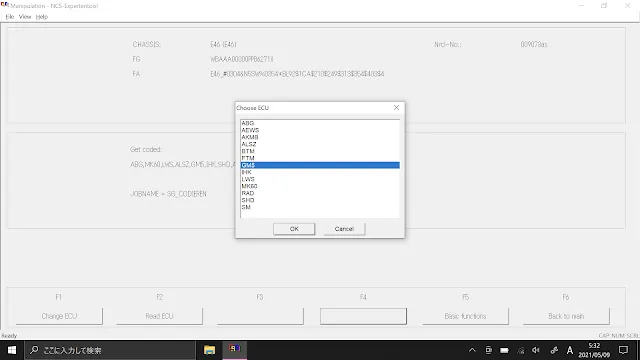Select SM in the ECU list
The width and height of the screenshot is (640, 360).
[x=320, y=207]
